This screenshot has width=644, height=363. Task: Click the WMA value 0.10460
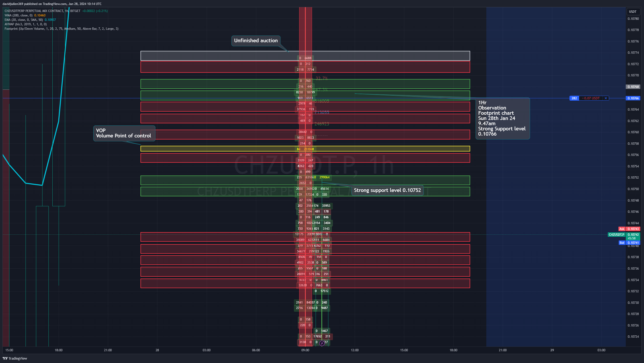40,15
